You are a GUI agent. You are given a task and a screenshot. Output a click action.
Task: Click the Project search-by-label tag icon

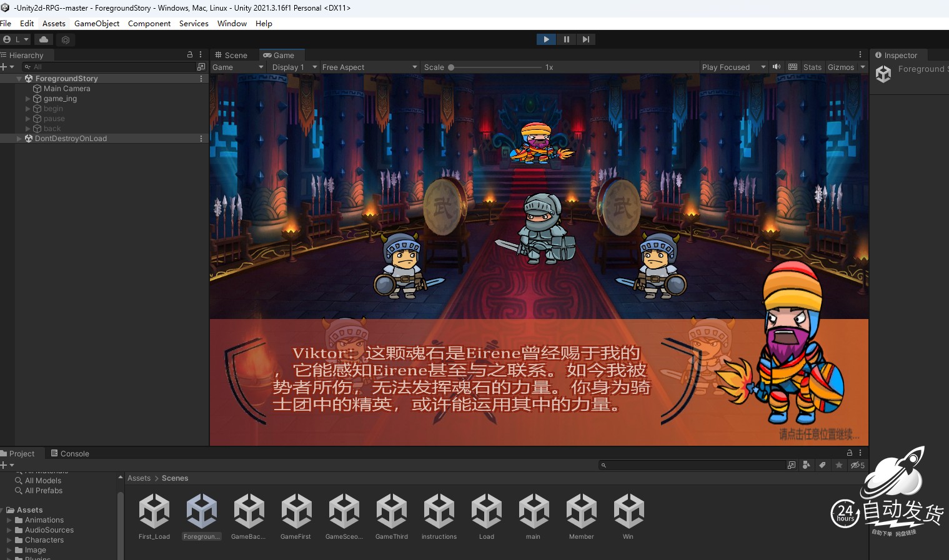point(823,465)
